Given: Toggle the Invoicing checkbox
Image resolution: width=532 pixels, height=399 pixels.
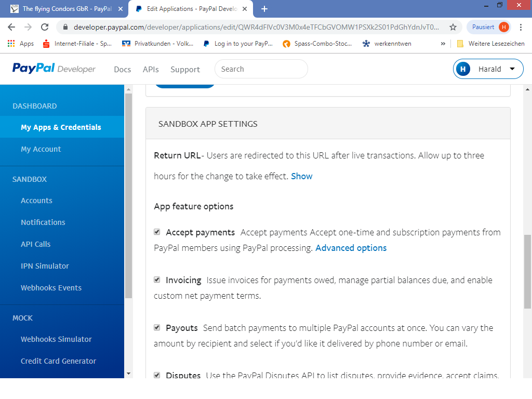Looking at the screenshot, I should pyautogui.click(x=157, y=280).
